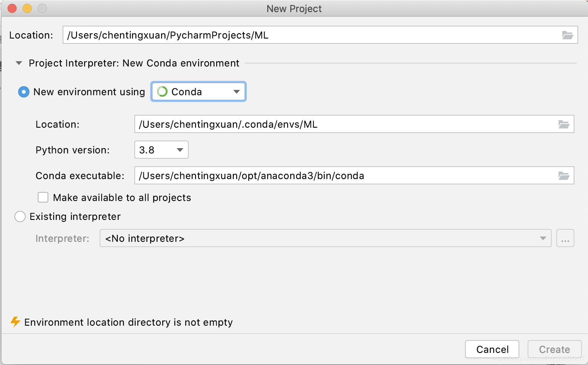This screenshot has width=588, height=365.
Task: Click the lightning bolt warning icon
Action: (15, 322)
